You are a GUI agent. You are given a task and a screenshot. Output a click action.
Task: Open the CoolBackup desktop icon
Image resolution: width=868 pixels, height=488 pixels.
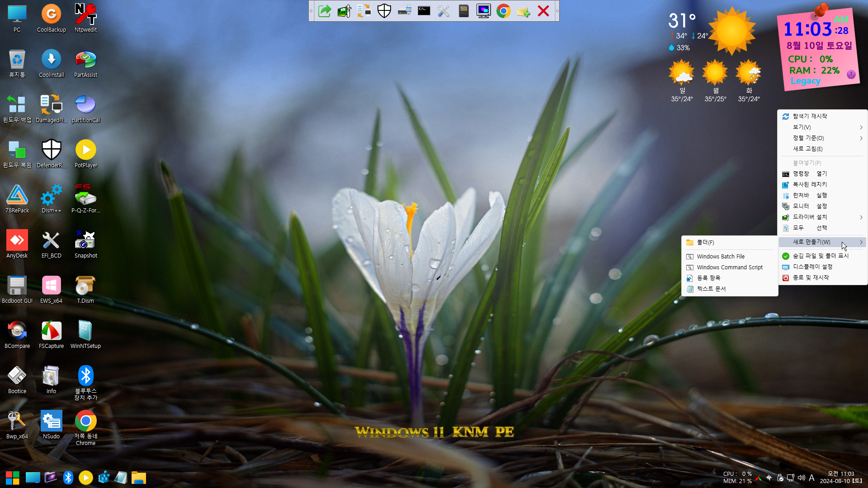51,19
